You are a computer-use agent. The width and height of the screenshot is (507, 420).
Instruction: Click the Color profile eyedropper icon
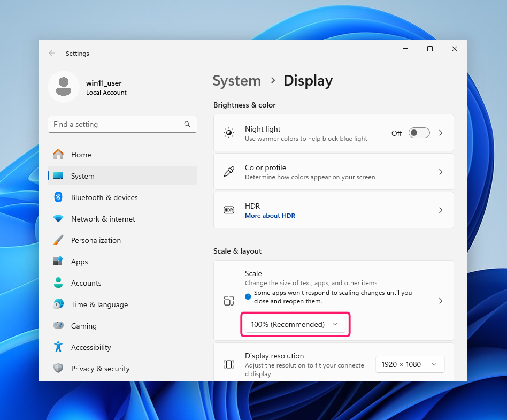pyautogui.click(x=229, y=172)
